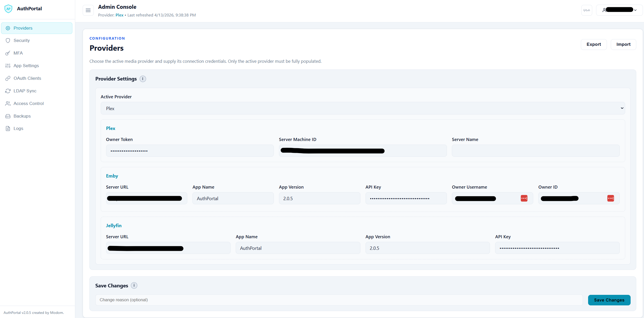Click the AuthPortal shield logo
The image size is (644, 318).
(9, 9)
